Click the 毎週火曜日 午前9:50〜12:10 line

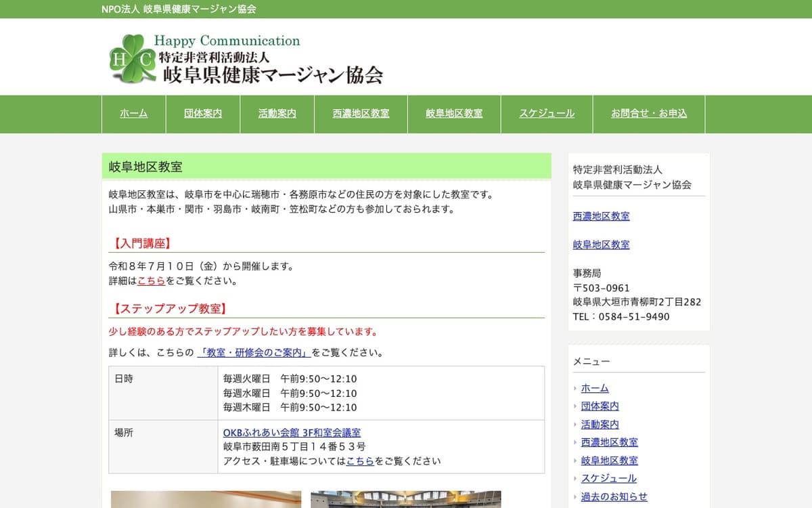pyautogui.click(x=290, y=379)
